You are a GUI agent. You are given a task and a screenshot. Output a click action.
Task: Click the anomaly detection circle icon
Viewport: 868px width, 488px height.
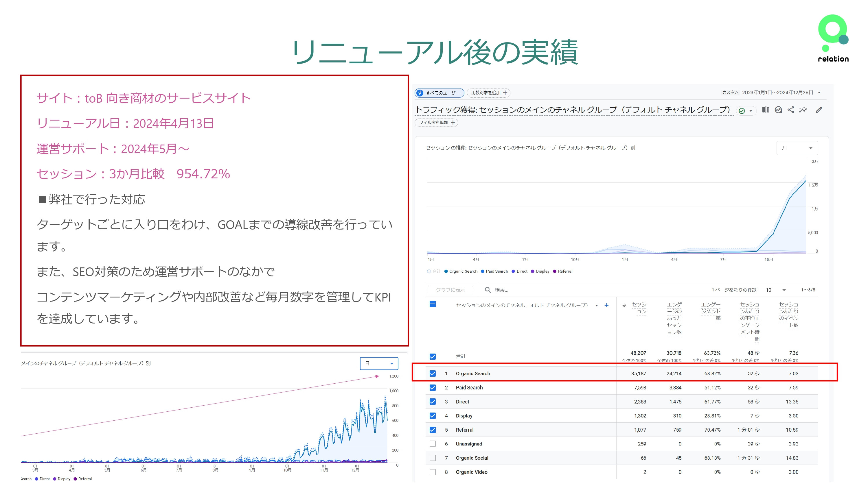(778, 110)
